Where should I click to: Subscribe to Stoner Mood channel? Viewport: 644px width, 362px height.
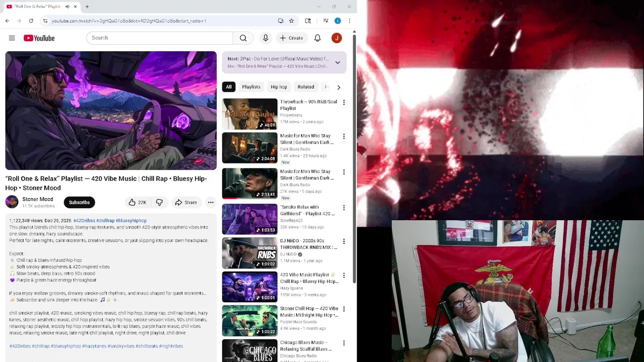pyautogui.click(x=79, y=202)
